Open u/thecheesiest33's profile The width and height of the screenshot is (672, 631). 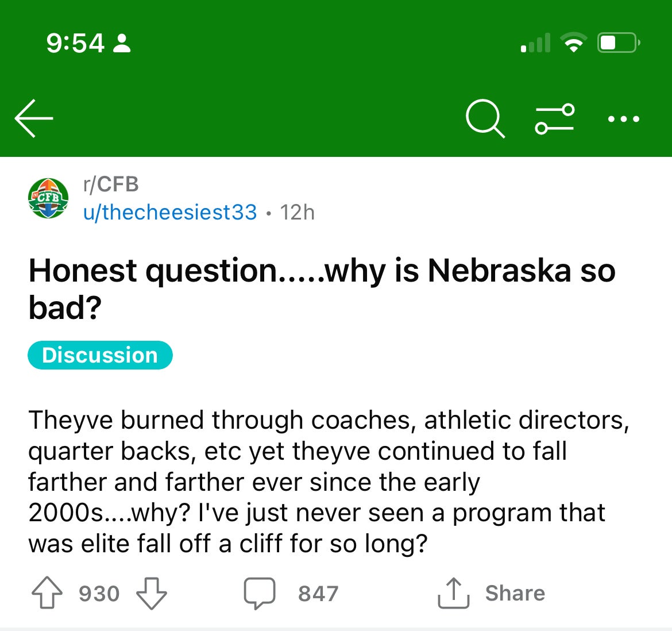coord(170,212)
